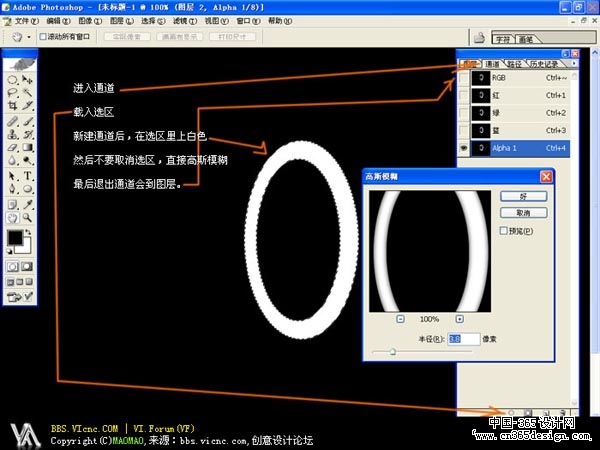Screen dimensions: 600x450
Task: Hide Alpha 1 channel eye icon
Action: point(463,148)
